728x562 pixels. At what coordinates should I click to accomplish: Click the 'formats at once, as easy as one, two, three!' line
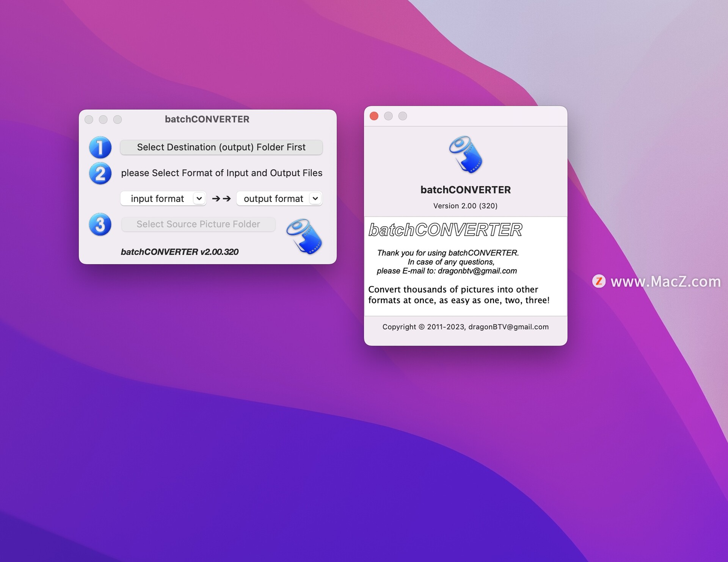tap(459, 301)
